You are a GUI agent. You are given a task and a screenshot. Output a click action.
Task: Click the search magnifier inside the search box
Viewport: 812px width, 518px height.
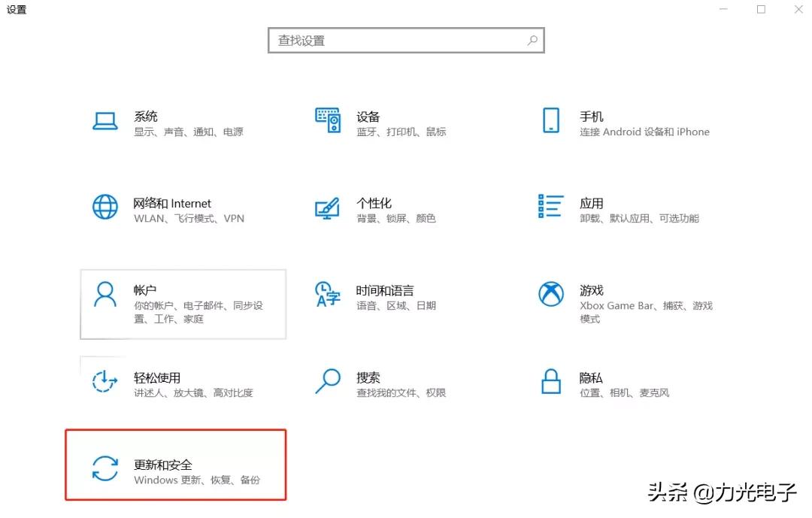[532, 40]
